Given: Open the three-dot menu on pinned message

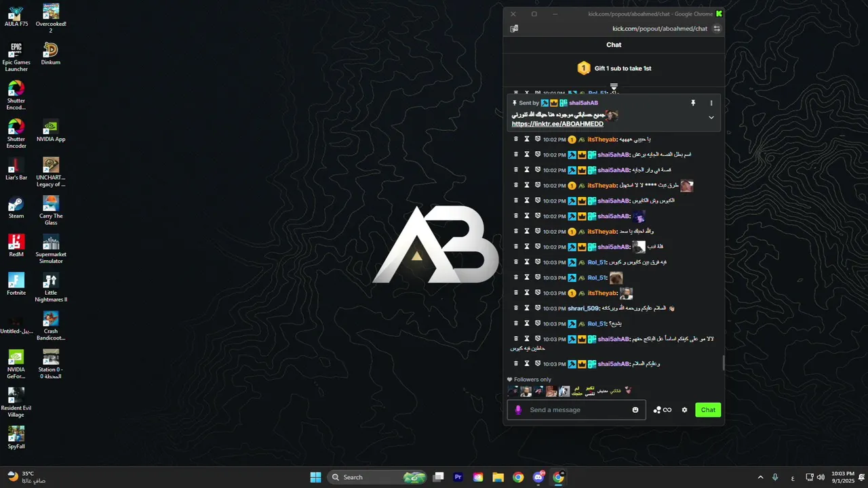Looking at the screenshot, I should point(711,103).
